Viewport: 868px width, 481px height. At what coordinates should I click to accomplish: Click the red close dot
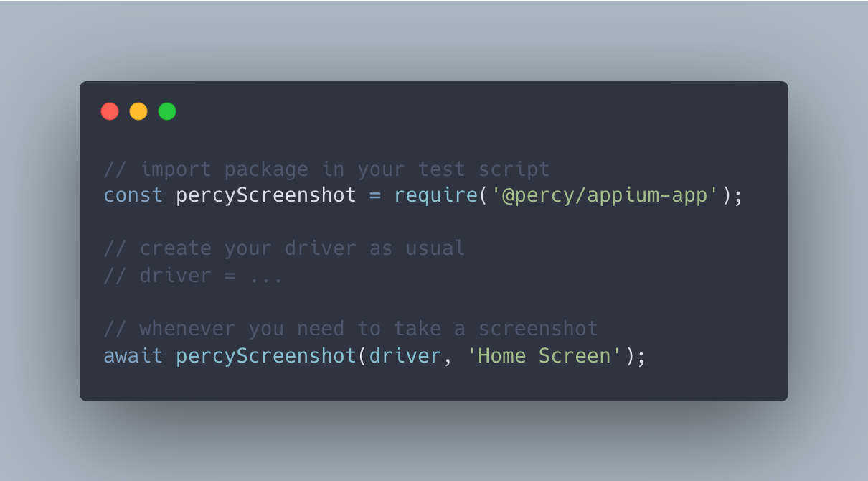pos(110,111)
